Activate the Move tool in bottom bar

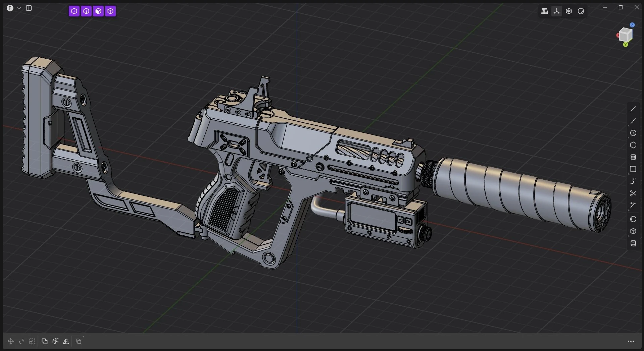11,341
